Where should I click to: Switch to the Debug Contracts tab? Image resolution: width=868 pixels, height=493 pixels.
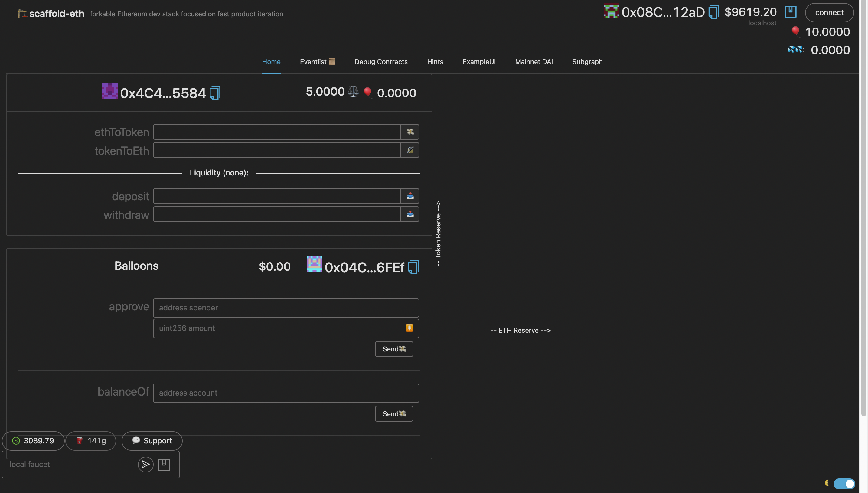[x=381, y=62]
